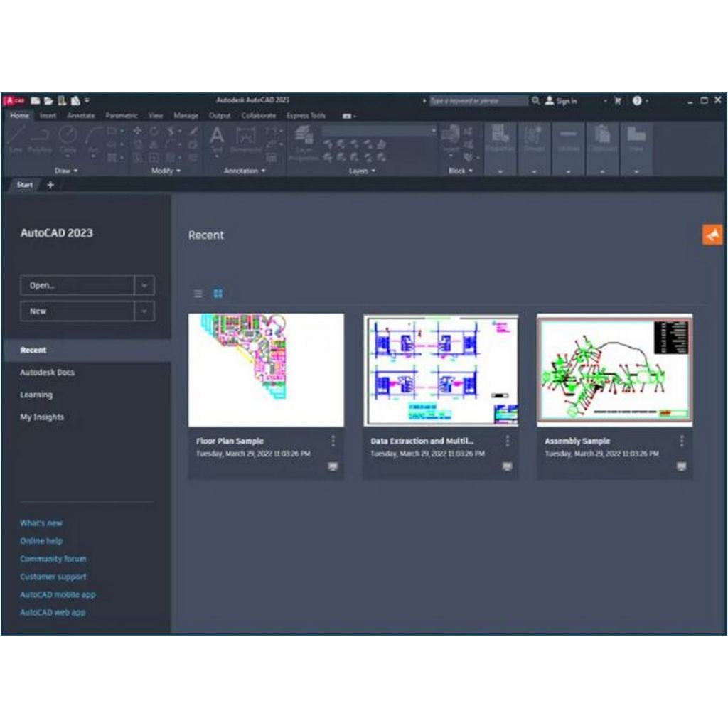Open the layer selection combo box
The width and height of the screenshot is (728, 728).
[x=380, y=131]
